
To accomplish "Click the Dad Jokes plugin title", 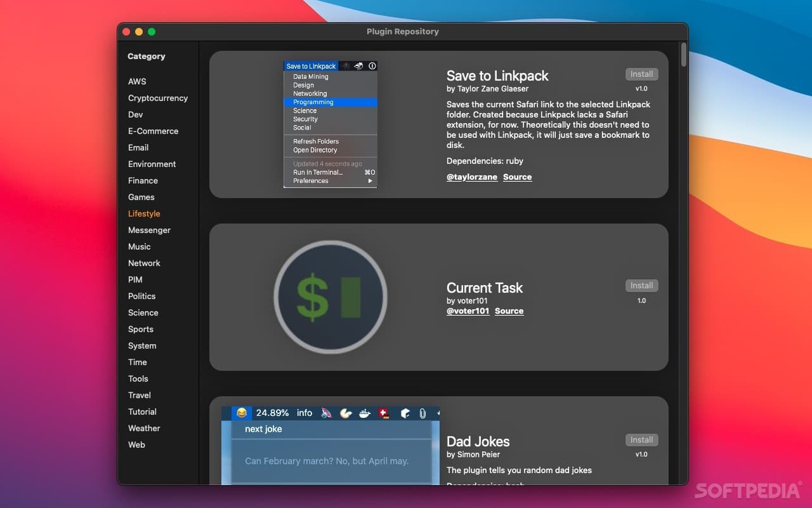I will click(478, 441).
